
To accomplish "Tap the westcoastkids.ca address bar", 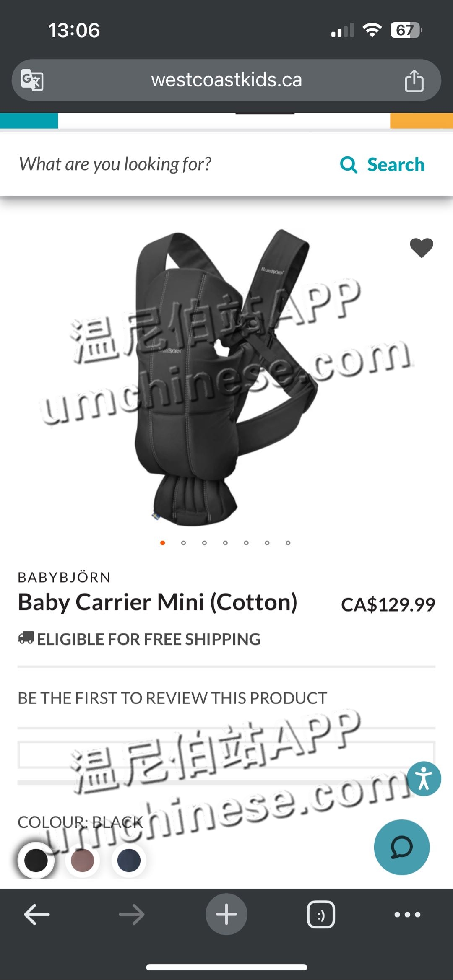I will (226, 80).
